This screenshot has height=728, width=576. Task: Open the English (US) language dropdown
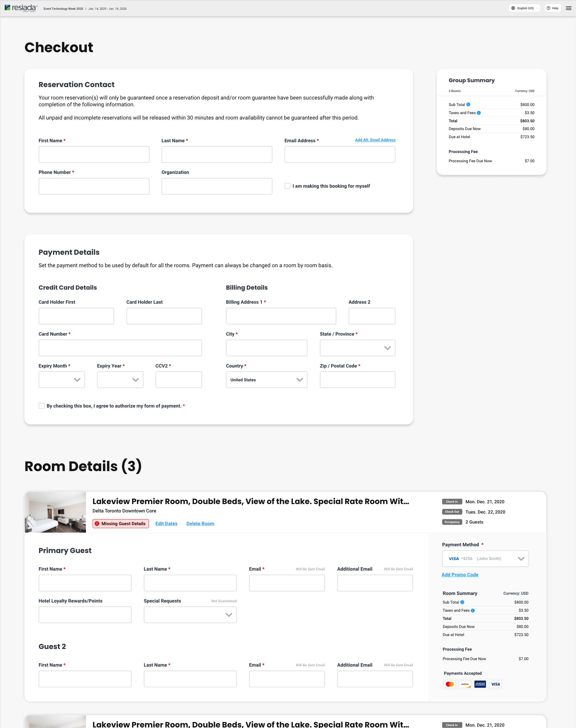524,8
